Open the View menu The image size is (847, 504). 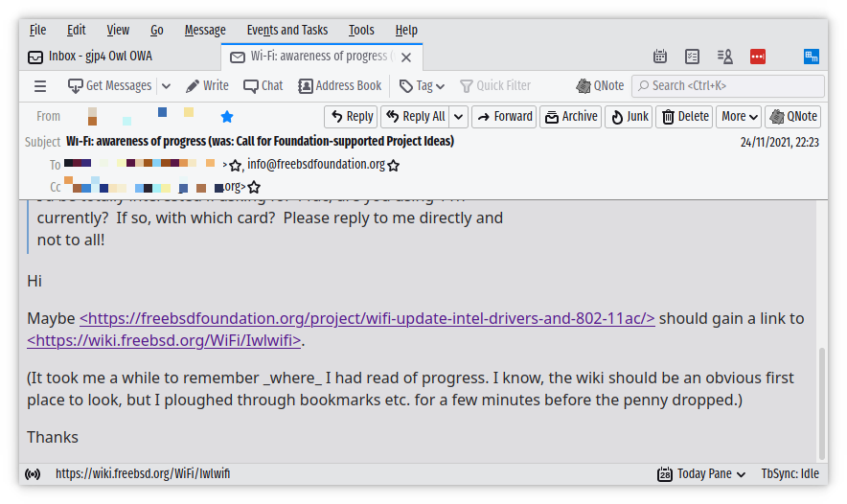coord(118,31)
